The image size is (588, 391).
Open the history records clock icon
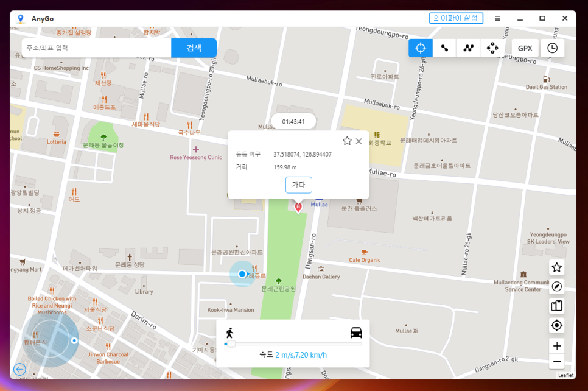pyautogui.click(x=552, y=48)
